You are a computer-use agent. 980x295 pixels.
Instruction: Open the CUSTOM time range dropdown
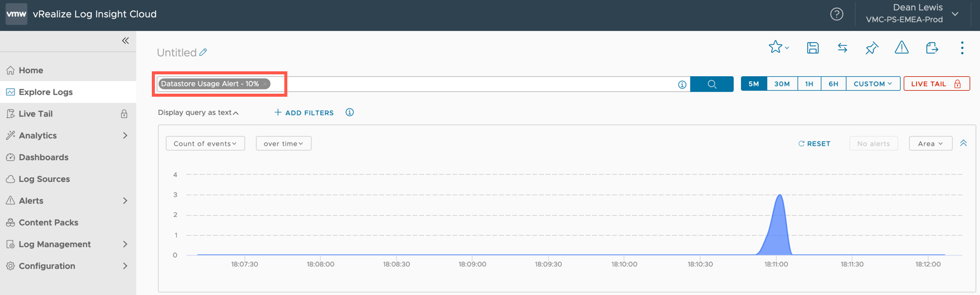873,84
